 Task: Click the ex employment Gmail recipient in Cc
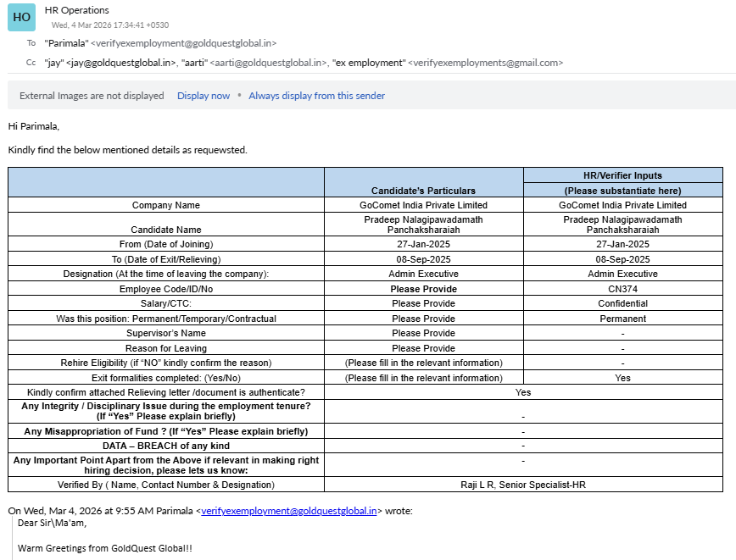(448, 63)
